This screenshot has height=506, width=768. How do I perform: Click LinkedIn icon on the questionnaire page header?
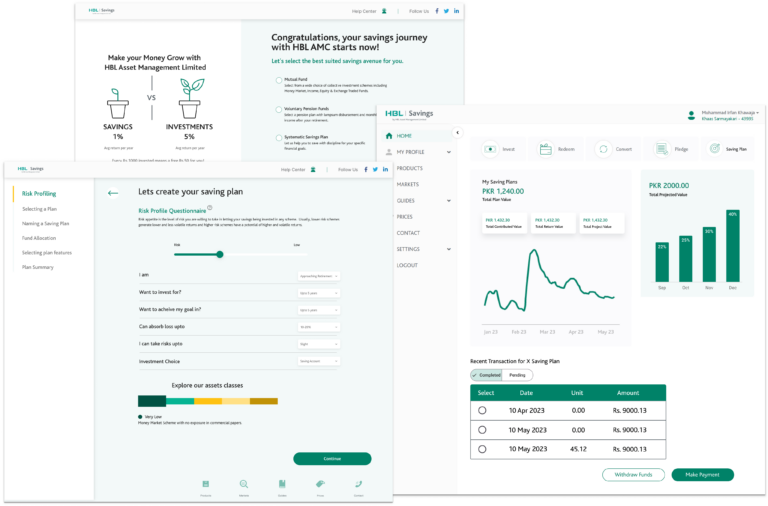[x=385, y=169]
